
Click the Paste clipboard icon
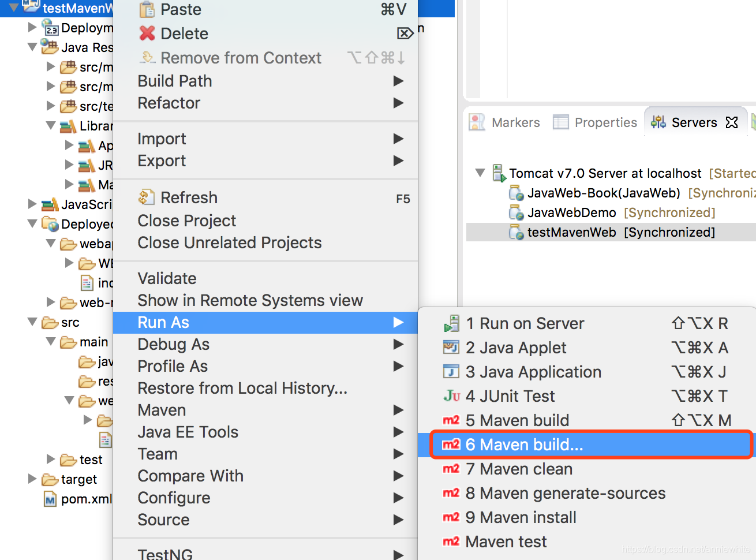pyautogui.click(x=147, y=9)
